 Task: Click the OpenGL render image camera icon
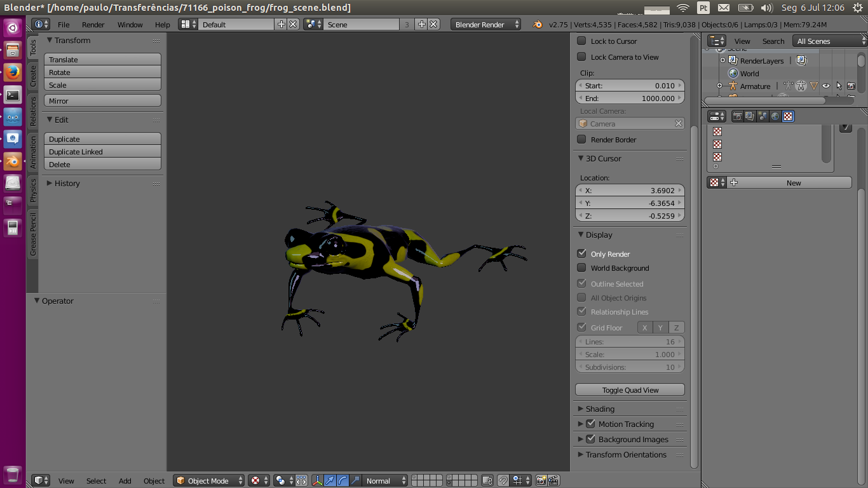click(x=541, y=481)
